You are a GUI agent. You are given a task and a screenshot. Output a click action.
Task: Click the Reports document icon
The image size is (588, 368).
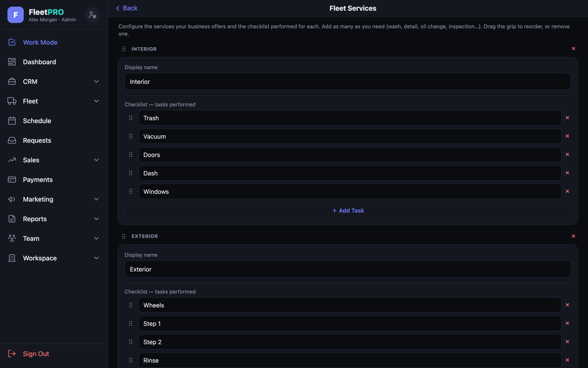12,219
